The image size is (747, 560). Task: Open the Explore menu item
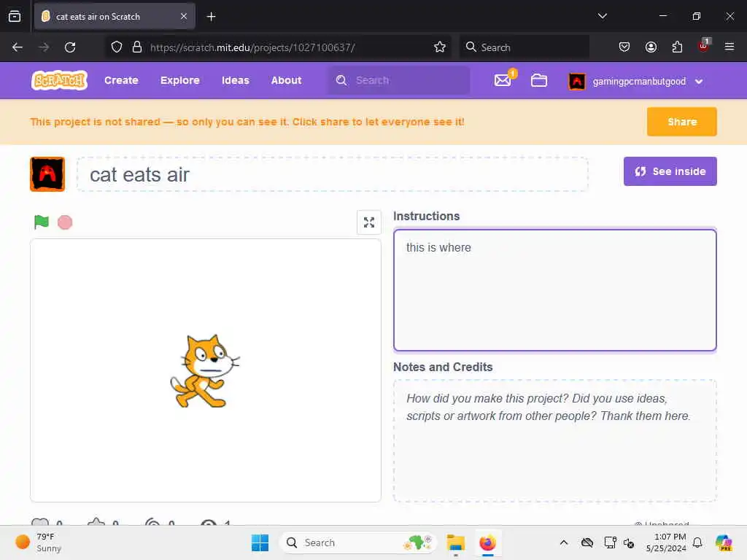pos(180,80)
